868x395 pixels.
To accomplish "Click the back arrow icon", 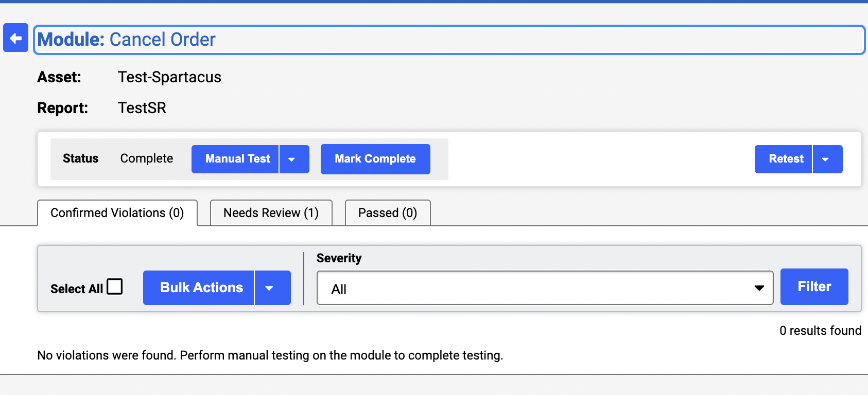I will click(x=15, y=38).
